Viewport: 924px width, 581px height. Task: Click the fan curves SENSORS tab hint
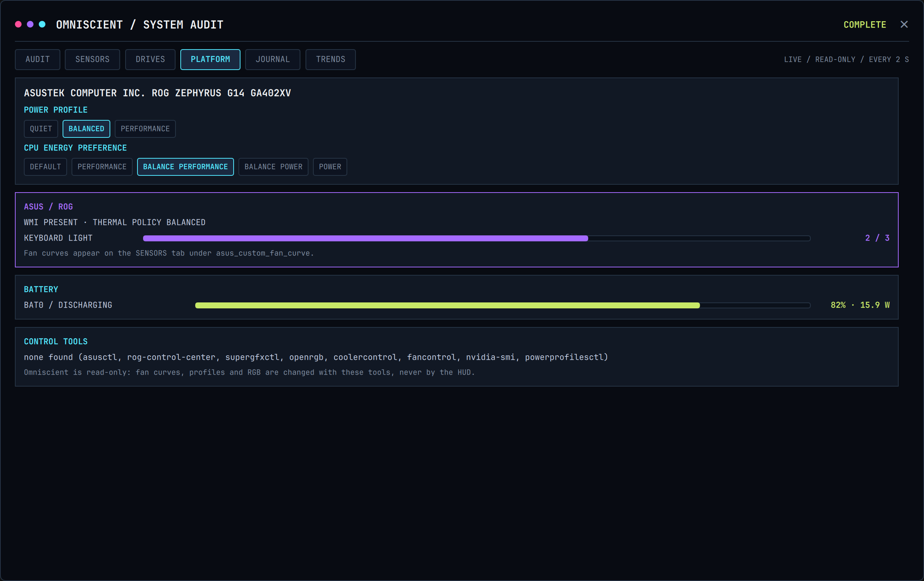point(169,253)
